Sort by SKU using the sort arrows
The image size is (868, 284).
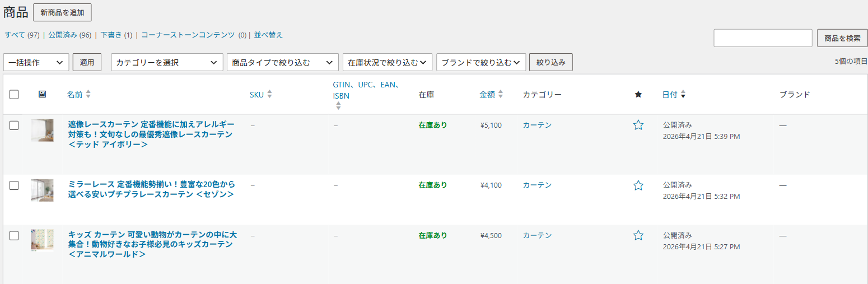(269, 95)
